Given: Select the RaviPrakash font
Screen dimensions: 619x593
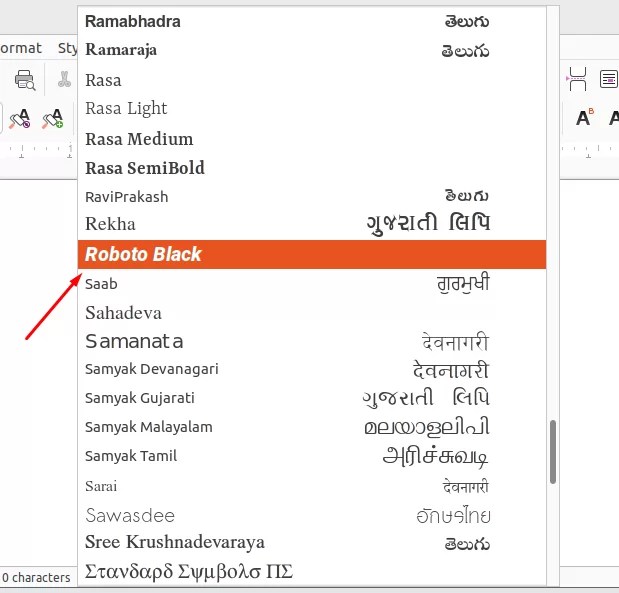Looking at the screenshot, I should pos(312,197).
